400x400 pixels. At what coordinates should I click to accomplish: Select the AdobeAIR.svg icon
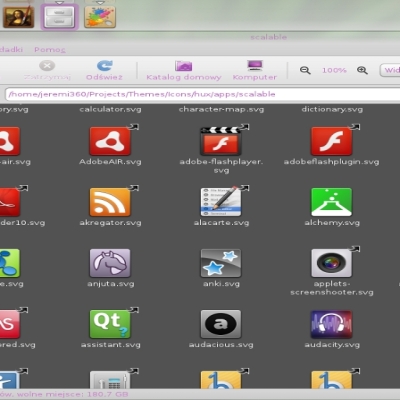pyautogui.click(x=110, y=141)
